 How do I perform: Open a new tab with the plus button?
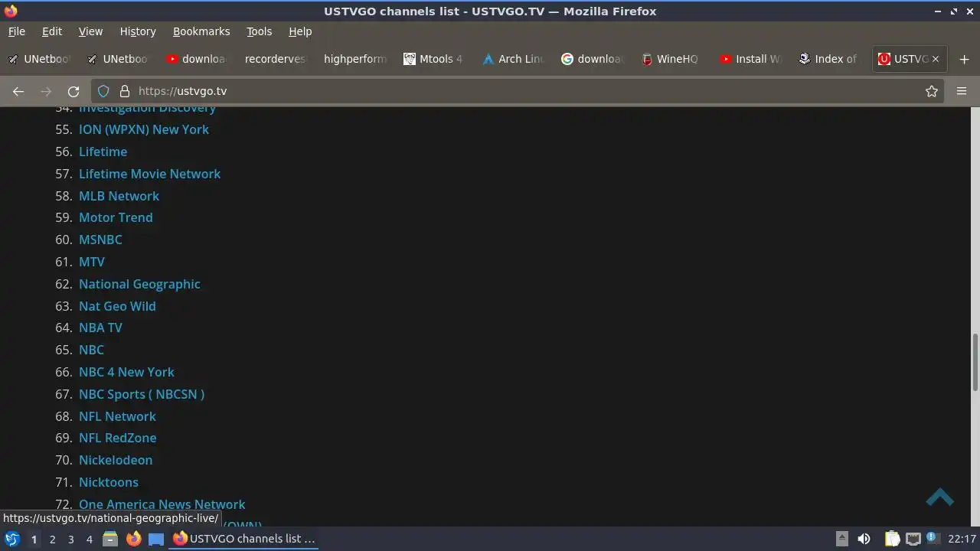pyautogui.click(x=964, y=59)
